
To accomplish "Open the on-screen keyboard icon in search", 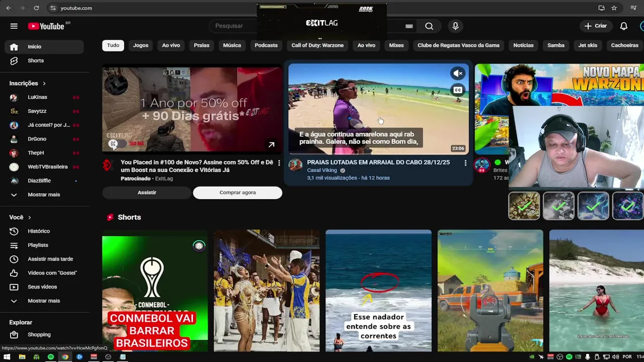I will click(409, 26).
